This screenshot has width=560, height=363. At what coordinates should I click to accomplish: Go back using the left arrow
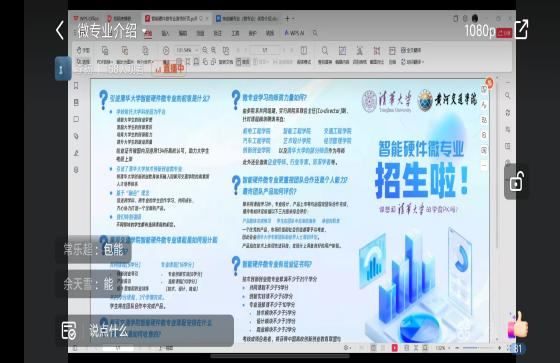[60, 30]
